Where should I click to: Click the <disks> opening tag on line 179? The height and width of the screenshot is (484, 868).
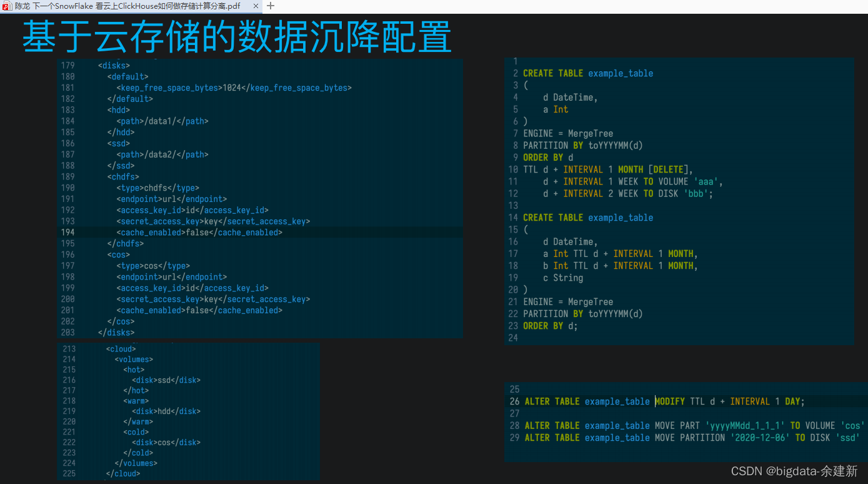point(114,66)
